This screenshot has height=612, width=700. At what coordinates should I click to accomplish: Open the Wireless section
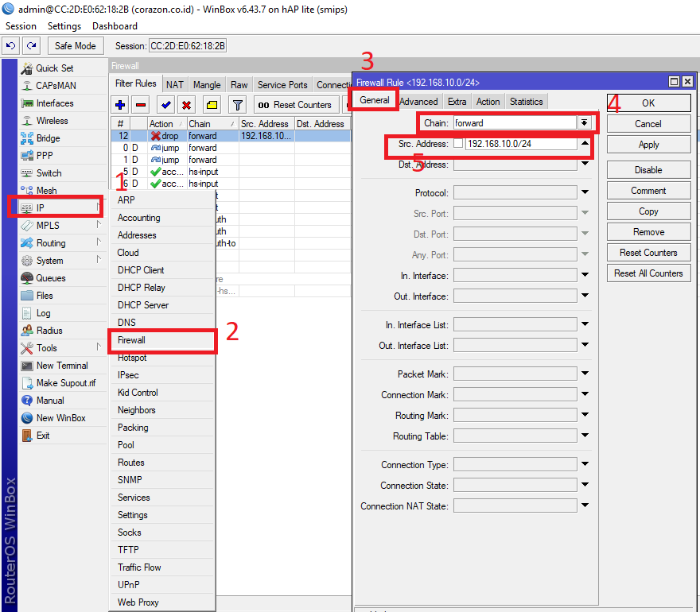(52, 121)
